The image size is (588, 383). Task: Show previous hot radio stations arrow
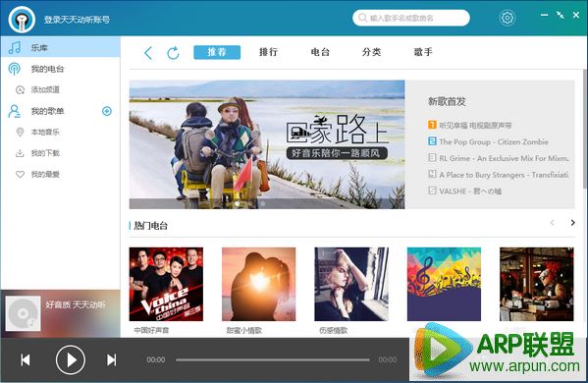(552, 223)
